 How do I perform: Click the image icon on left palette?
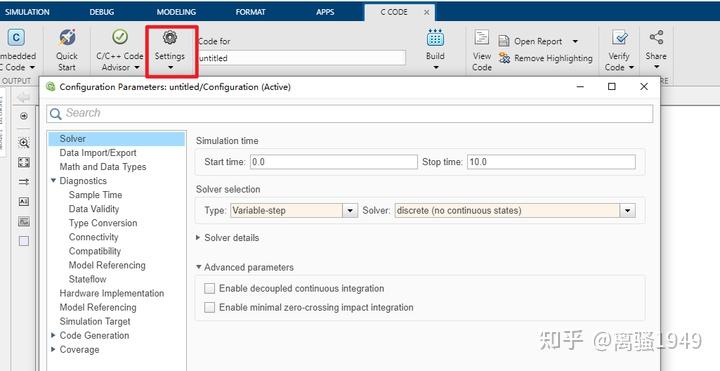point(24,222)
